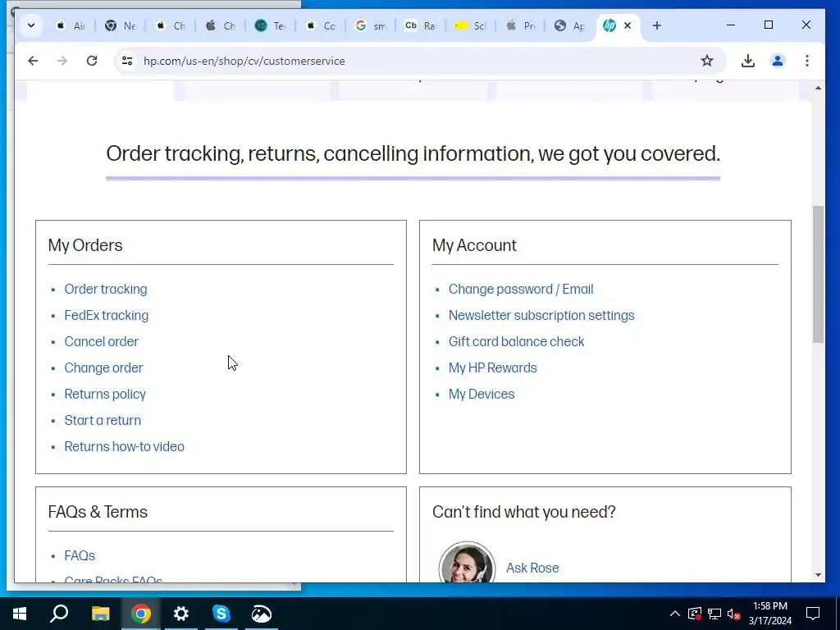Open FedEx tracking link
This screenshot has width=840, height=630.
106,316
